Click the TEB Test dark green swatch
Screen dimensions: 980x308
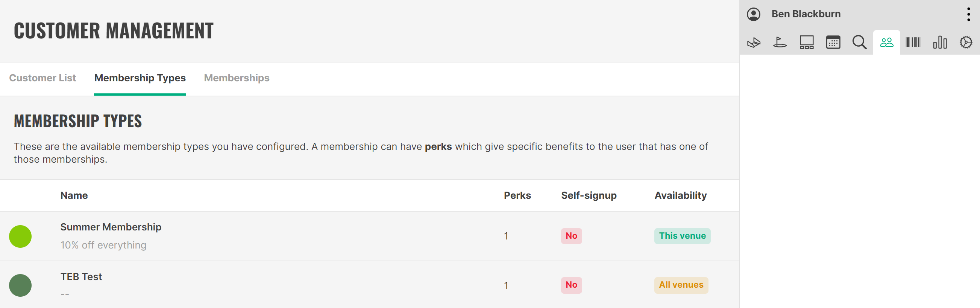[20, 285]
